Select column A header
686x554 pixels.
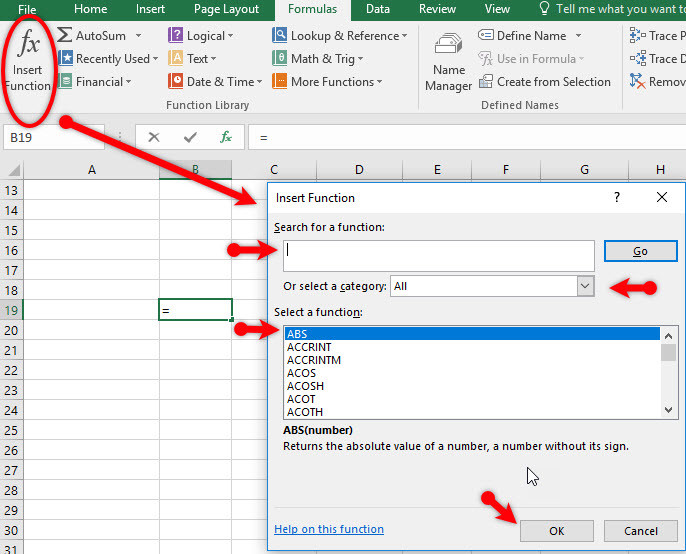coord(91,170)
